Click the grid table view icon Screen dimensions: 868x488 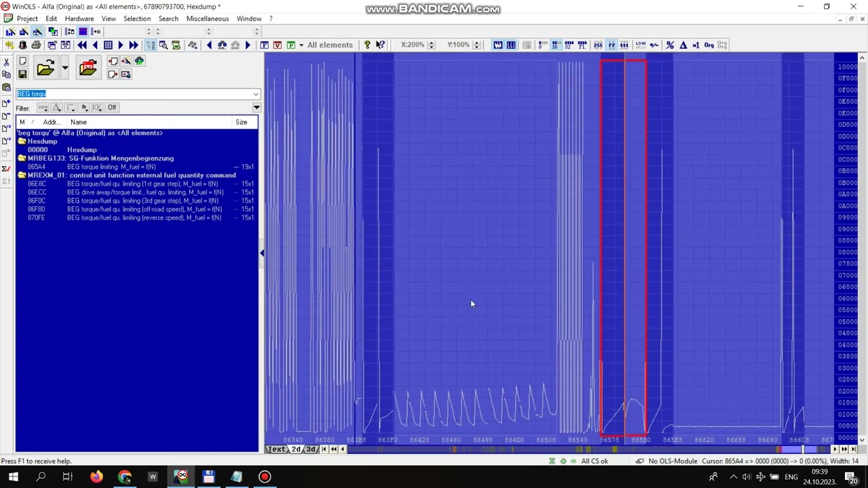click(108, 45)
